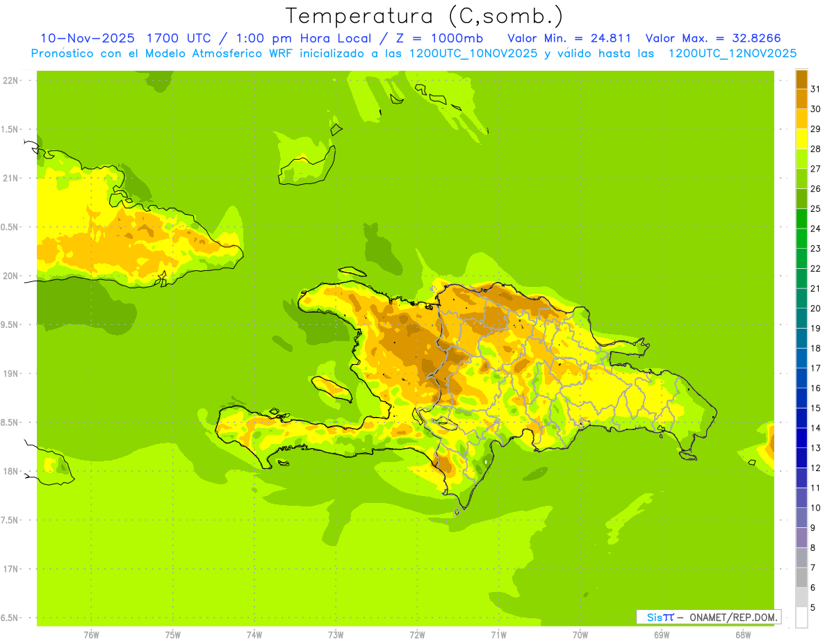
Task: Click the longitude label "69W"
Action: (x=662, y=635)
